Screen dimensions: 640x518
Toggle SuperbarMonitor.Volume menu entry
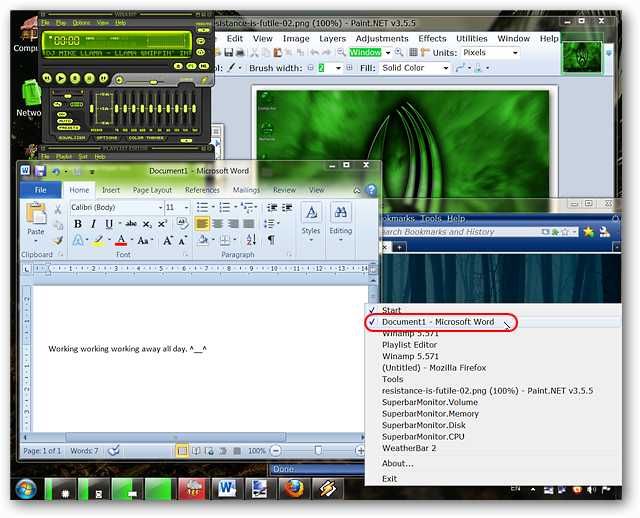[x=493, y=402]
